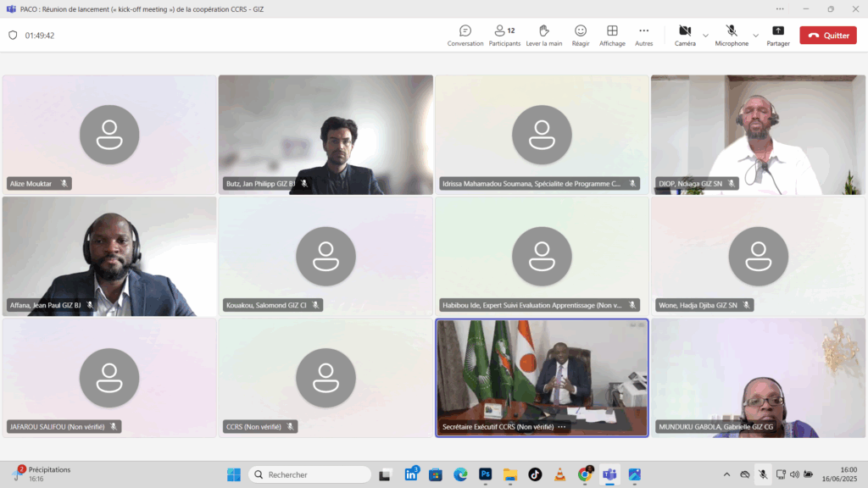The image size is (868, 488).
Task: Select the Secrétaire Exécutif CCRS video tile
Action: (542, 378)
